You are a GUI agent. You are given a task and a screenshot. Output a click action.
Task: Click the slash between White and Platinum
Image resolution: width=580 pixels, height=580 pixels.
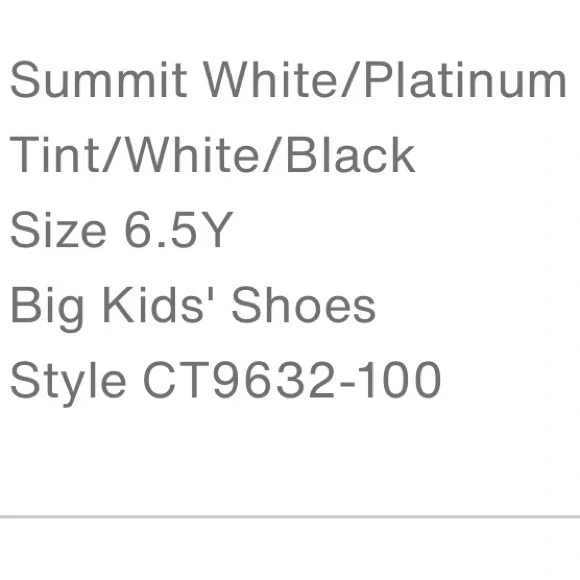pyautogui.click(x=351, y=80)
